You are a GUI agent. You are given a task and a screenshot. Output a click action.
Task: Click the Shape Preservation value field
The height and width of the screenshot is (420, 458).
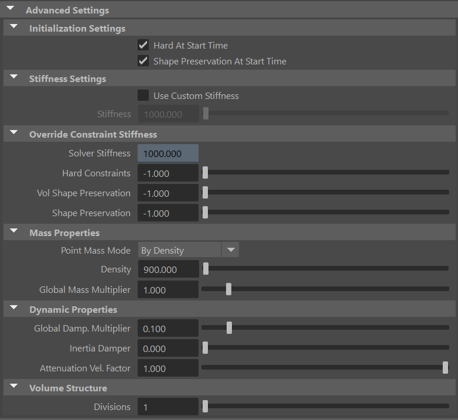point(168,213)
